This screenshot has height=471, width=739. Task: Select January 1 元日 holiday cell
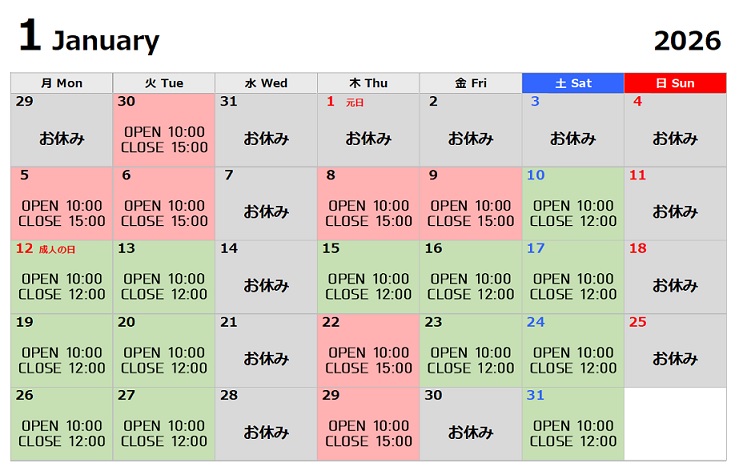pyautogui.click(x=368, y=130)
